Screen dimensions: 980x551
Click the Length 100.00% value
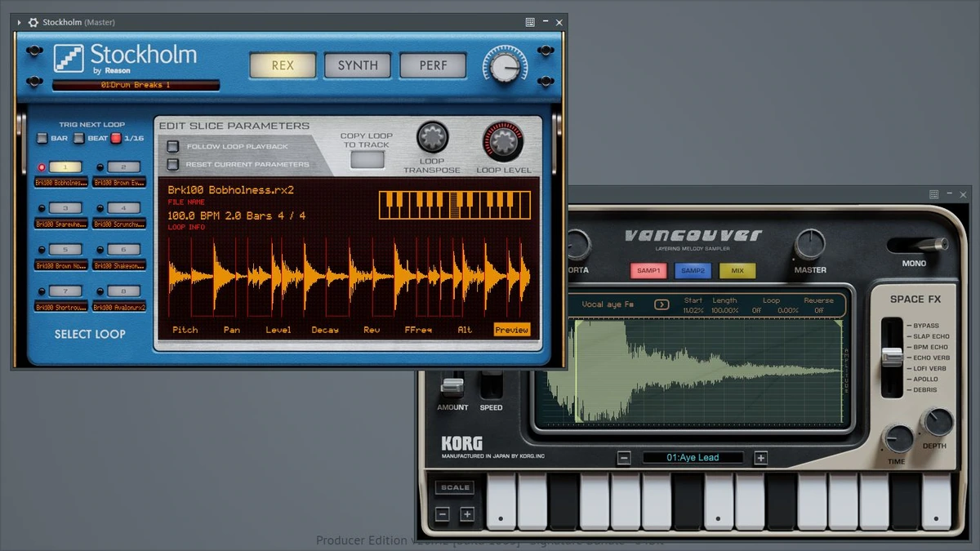pos(725,310)
